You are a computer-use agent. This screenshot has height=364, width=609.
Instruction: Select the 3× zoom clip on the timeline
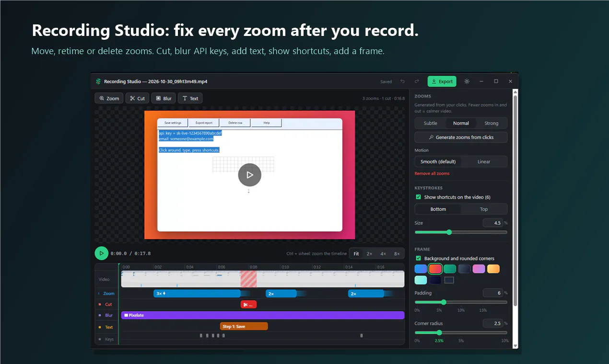click(x=197, y=294)
